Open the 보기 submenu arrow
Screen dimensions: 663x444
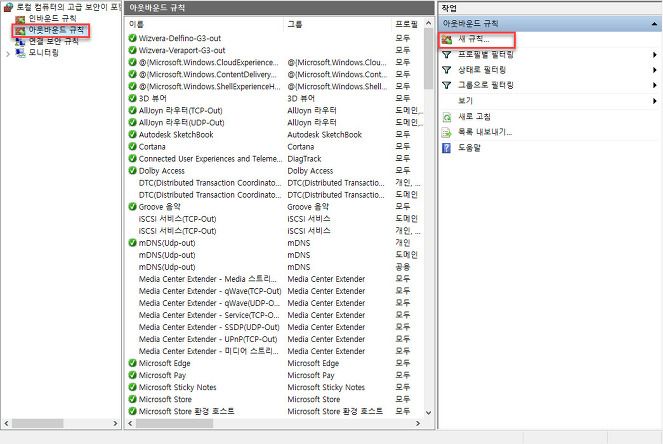pyautogui.click(x=655, y=101)
